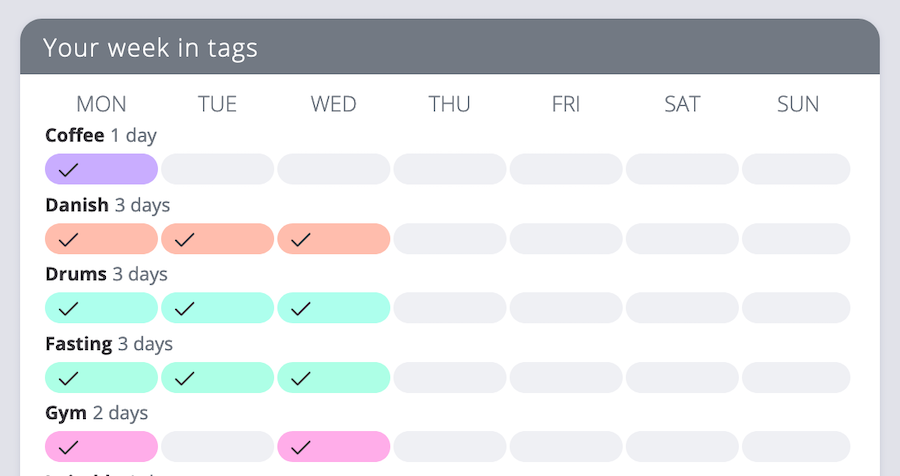
Task: Uncheck Drums tag for Wednesday
Action: click(333, 308)
